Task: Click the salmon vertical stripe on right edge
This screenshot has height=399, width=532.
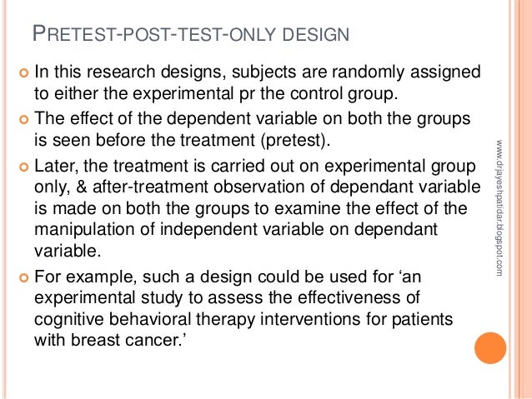Action: [524, 199]
